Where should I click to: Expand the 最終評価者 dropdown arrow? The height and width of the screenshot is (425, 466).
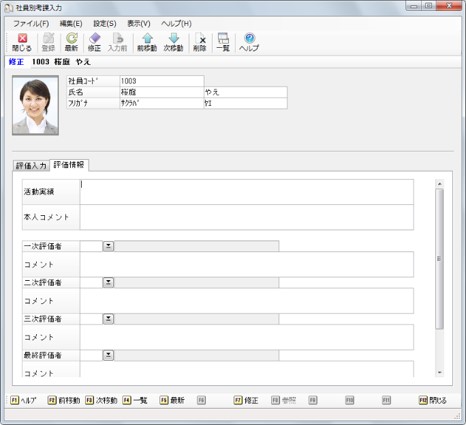coord(108,355)
